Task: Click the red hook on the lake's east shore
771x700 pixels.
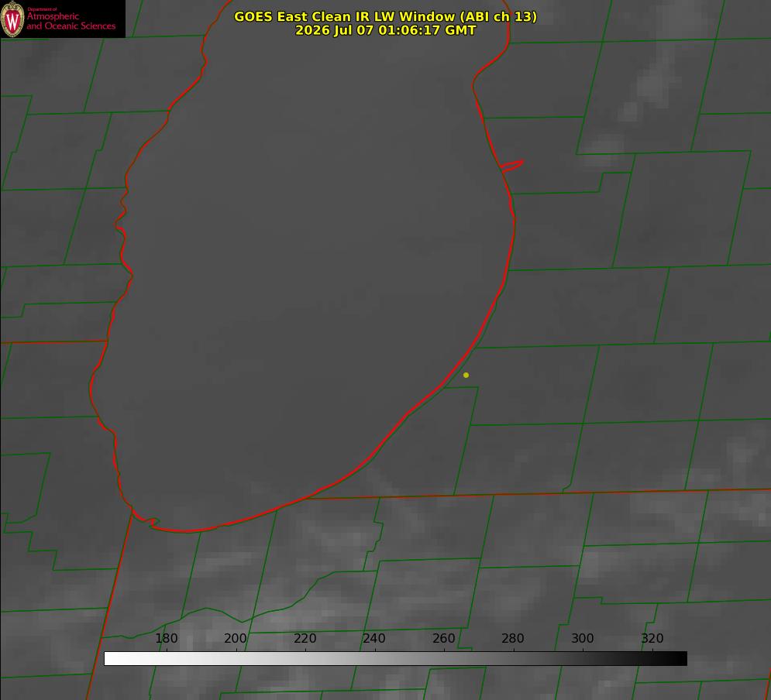Action: point(512,166)
